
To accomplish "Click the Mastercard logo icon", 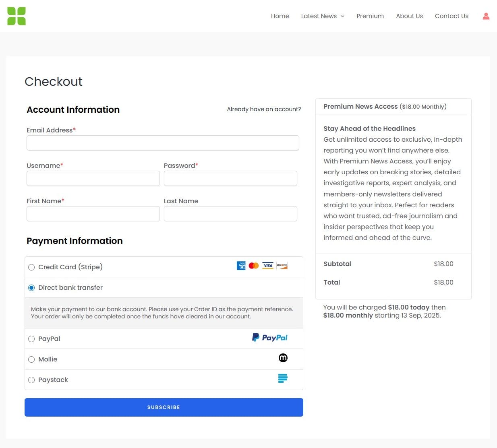I will click(254, 266).
